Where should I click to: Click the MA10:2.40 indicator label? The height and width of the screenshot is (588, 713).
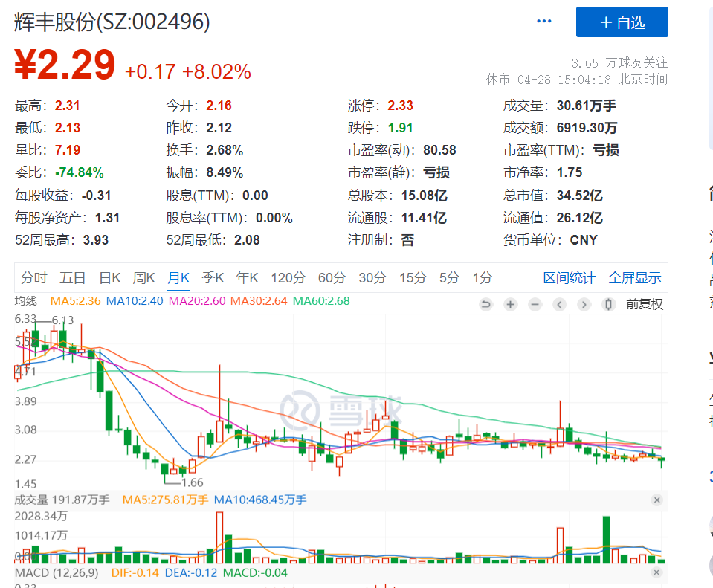[x=134, y=301]
